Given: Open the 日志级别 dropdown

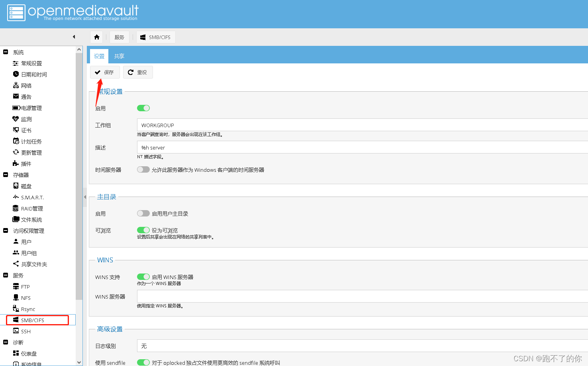Looking at the screenshot, I should [362, 346].
